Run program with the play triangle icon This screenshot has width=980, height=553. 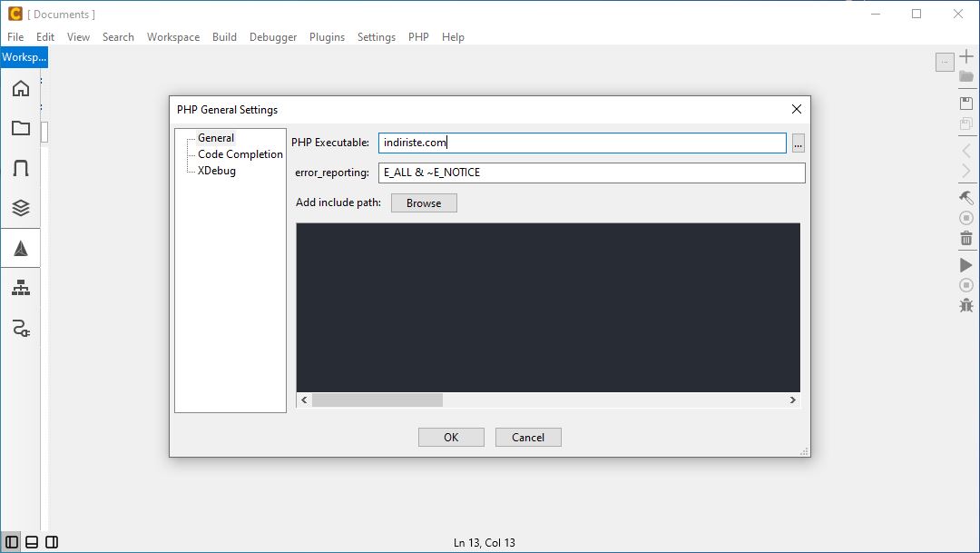tap(966, 265)
